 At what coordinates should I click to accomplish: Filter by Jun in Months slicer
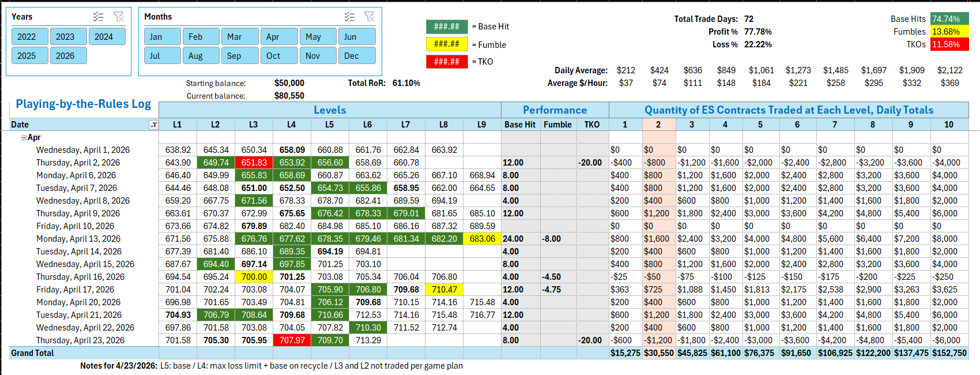[x=357, y=36]
